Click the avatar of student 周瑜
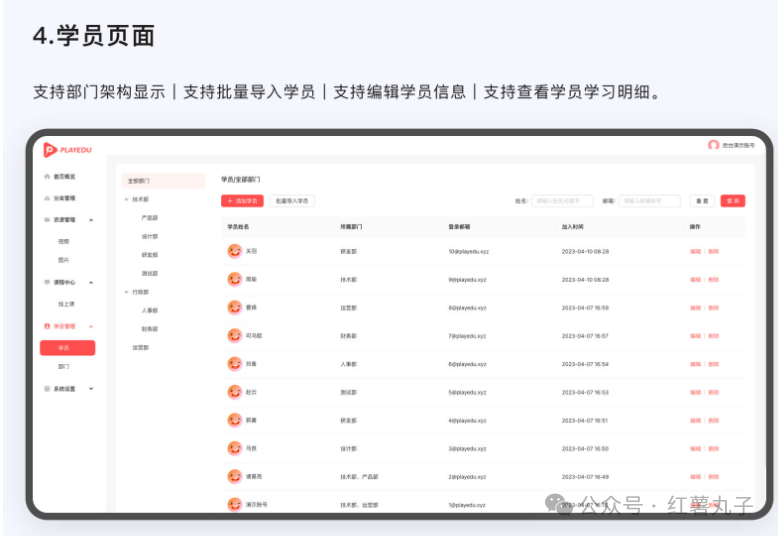This screenshot has height=536, width=778. [235, 279]
